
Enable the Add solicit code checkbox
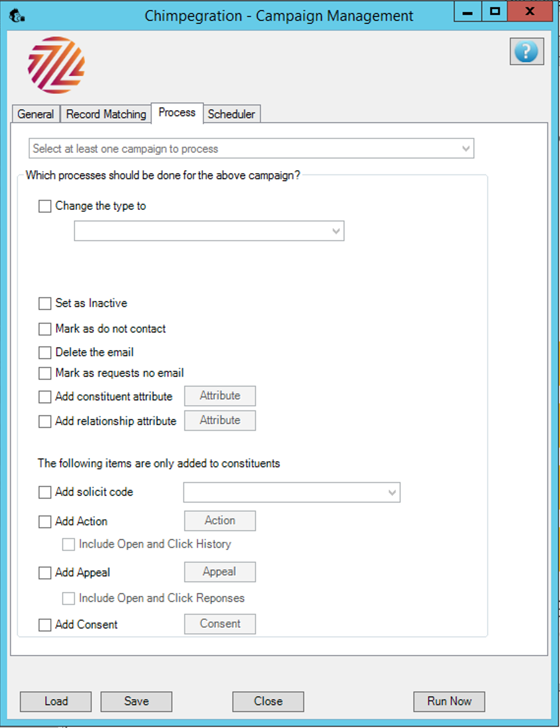45,492
